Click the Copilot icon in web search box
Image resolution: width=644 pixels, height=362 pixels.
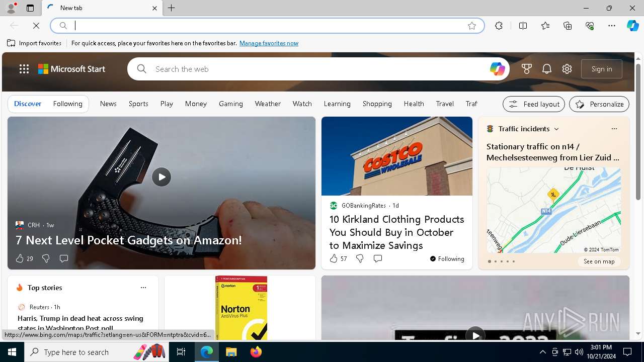click(x=497, y=69)
